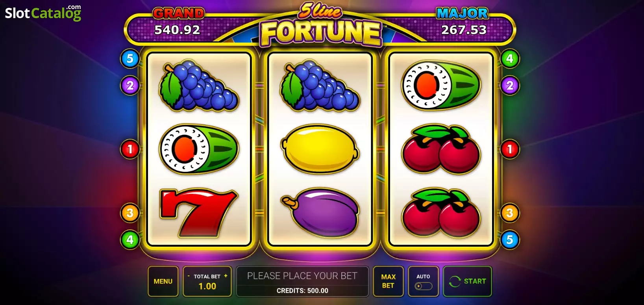This screenshot has width=644, height=305.
Task: Click the credits 500.00 display
Action: click(302, 291)
